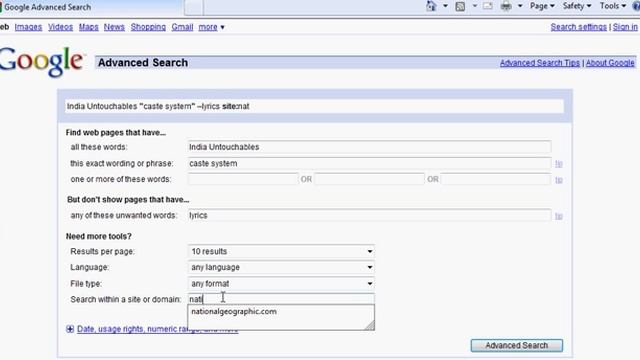Click the Read Mail icon

[488, 6]
